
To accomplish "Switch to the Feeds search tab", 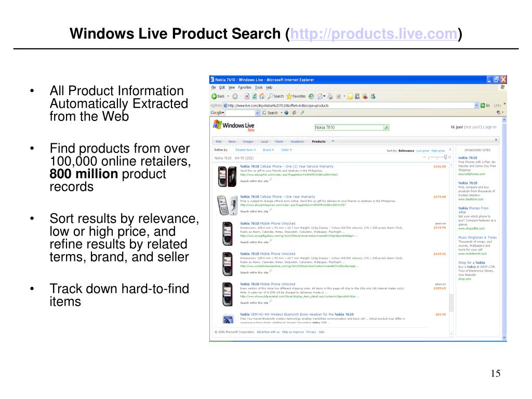I will (279, 141).
